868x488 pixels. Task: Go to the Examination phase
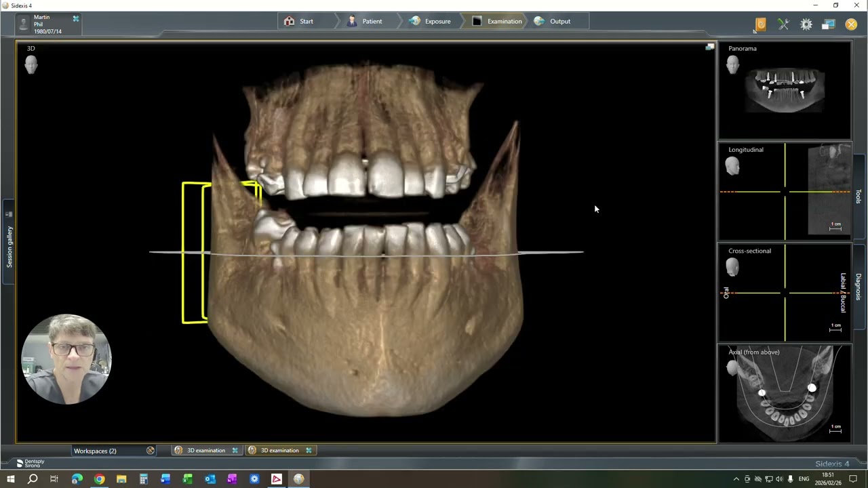click(x=497, y=21)
